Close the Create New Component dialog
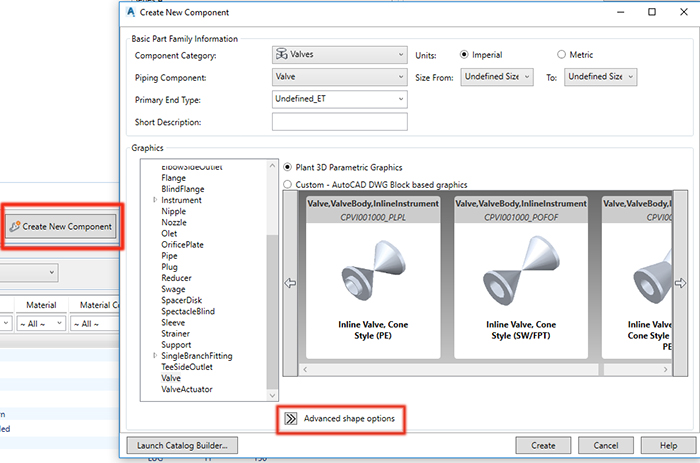The width and height of the screenshot is (700, 463). click(x=683, y=12)
